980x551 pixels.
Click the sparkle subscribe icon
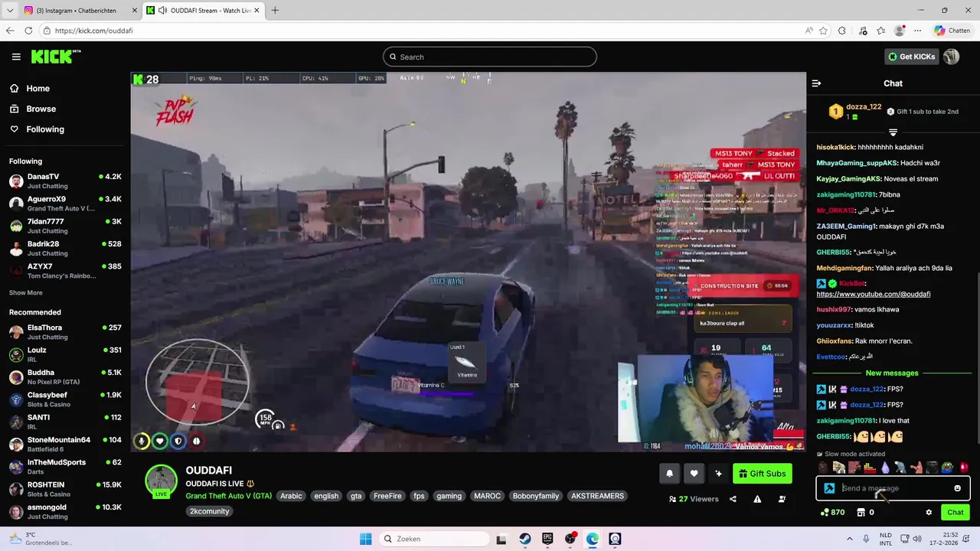(x=718, y=474)
